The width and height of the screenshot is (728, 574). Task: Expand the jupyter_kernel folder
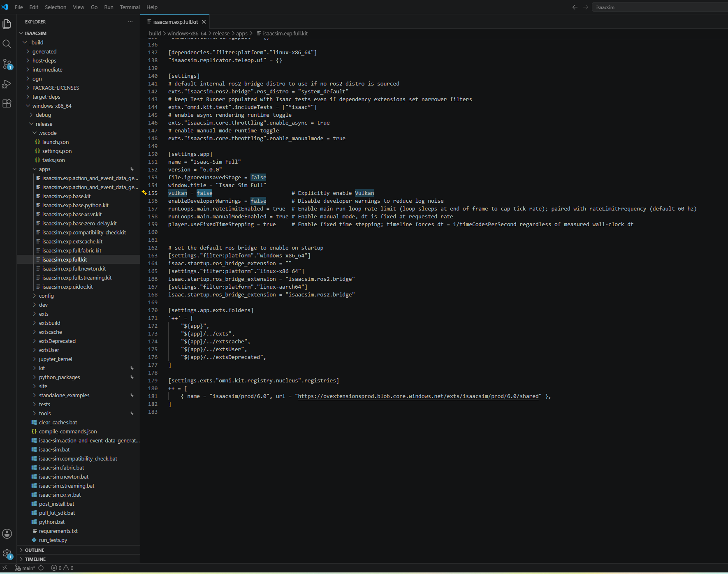56,359
